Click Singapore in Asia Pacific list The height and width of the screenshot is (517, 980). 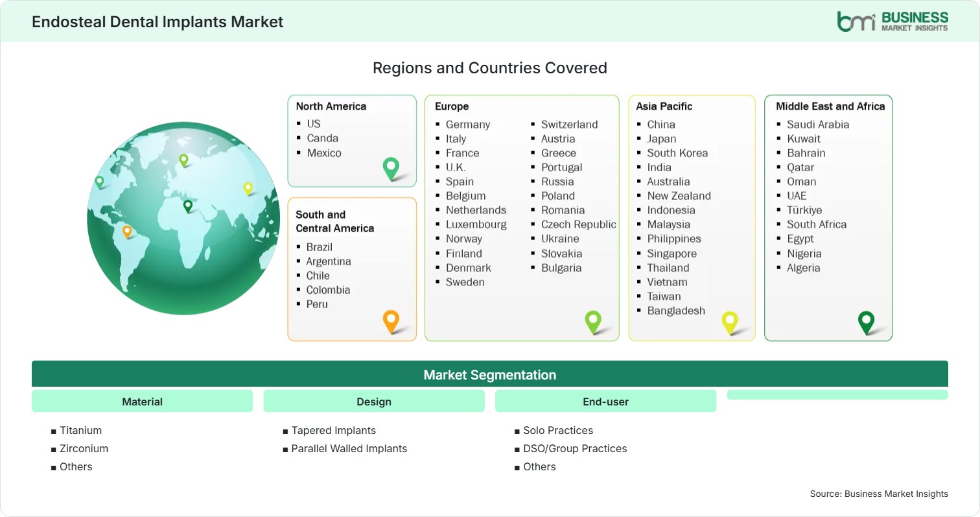coord(672,253)
